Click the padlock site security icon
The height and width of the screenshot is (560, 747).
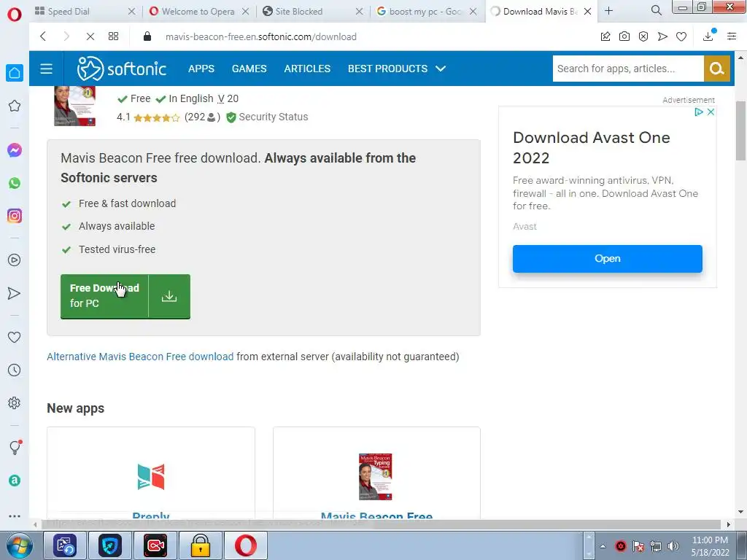pos(147,36)
